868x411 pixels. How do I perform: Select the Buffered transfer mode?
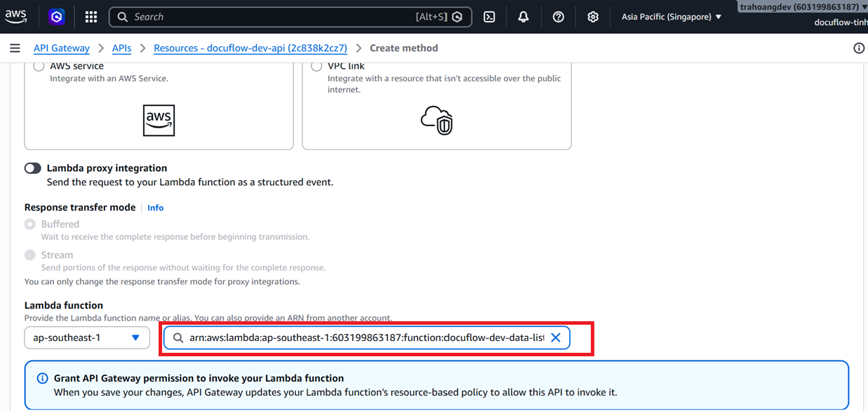[30, 224]
